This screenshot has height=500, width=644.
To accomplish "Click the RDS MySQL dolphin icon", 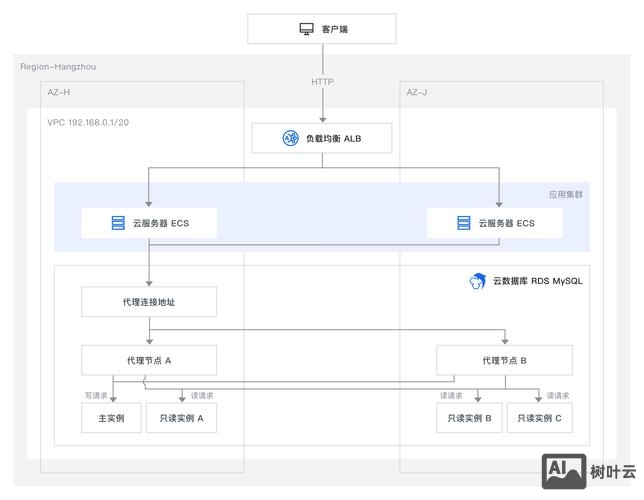I will [478, 281].
